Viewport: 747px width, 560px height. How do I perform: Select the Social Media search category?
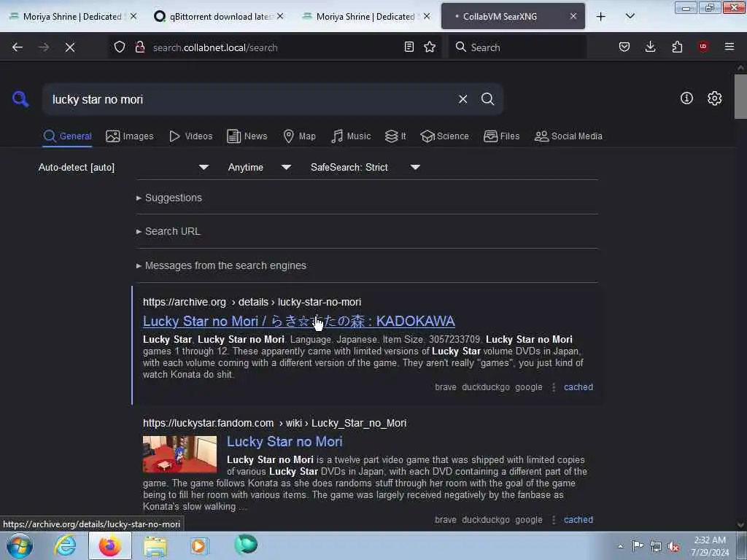[568, 136]
